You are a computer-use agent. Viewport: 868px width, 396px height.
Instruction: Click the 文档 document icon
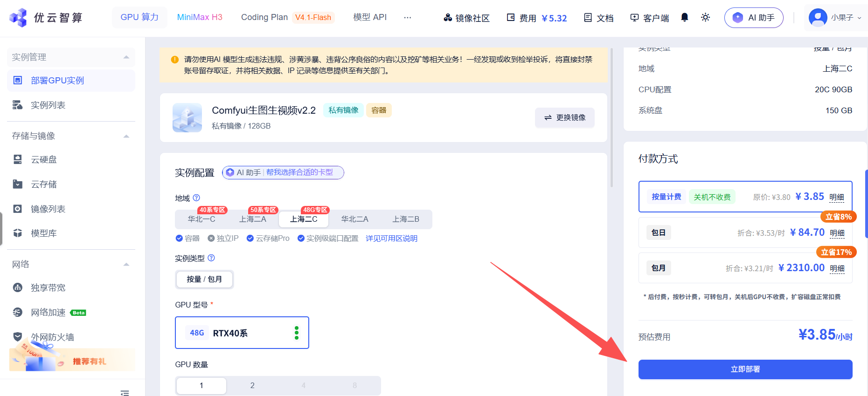(588, 18)
